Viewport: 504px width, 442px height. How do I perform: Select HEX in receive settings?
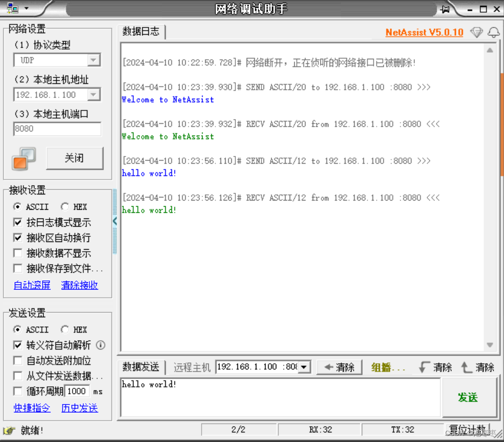(74, 207)
